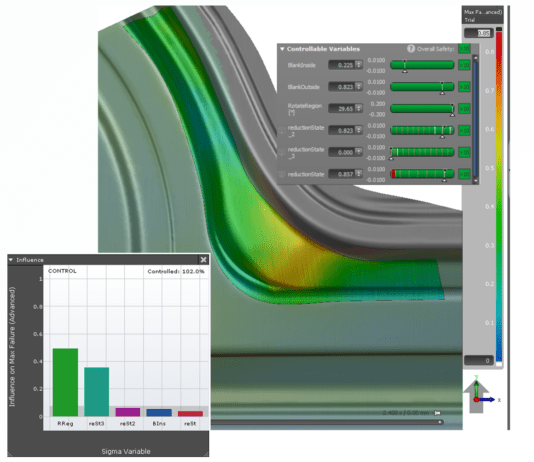
Task: Click the timeline slider handle at bottom
Action: click(440, 422)
